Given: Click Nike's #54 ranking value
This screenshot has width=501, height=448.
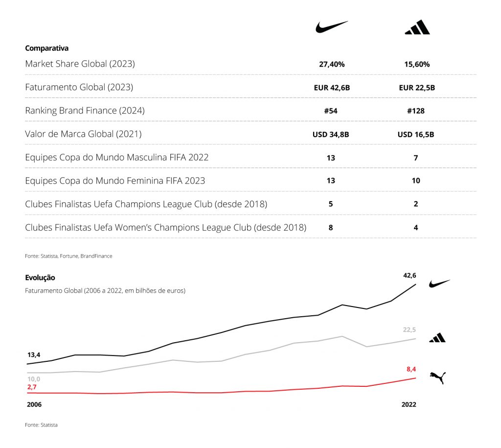Looking at the screenshot, I should 331,111.
